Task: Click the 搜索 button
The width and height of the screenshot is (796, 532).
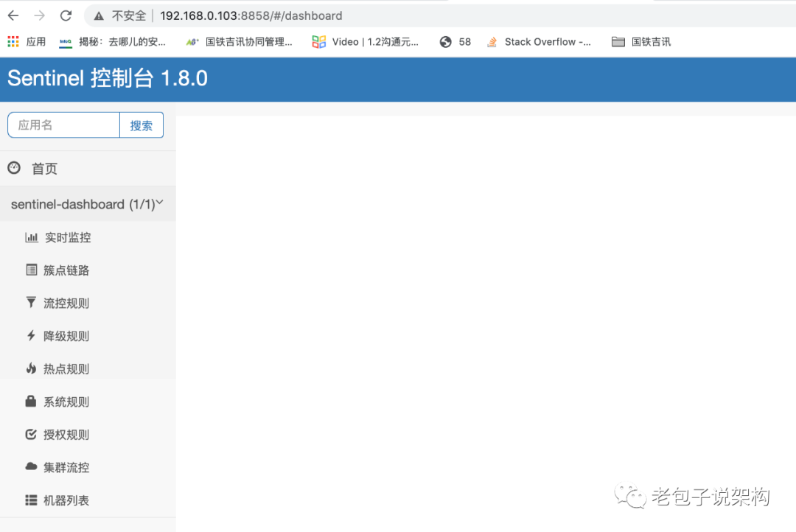Action: pos(142,125)
